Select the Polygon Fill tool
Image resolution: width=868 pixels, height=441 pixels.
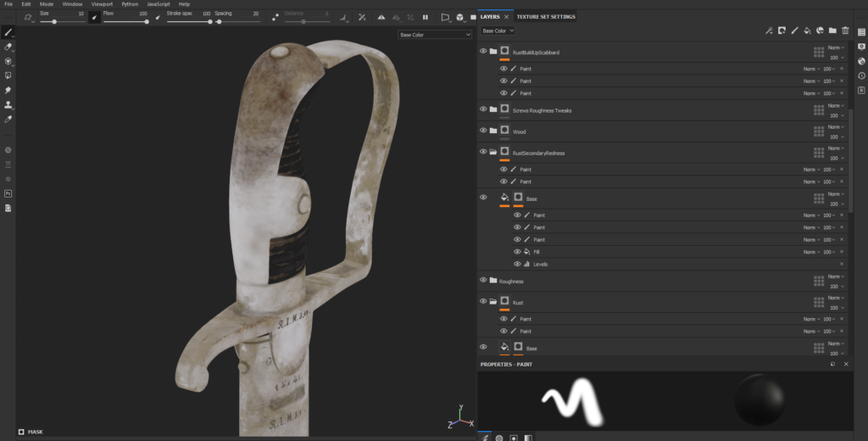(x=8, y=75)
